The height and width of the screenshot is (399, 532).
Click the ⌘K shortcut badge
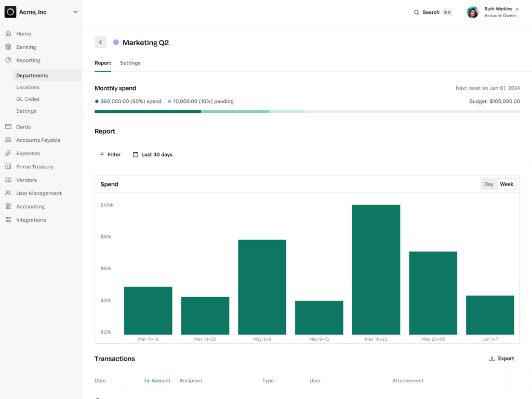447,12
